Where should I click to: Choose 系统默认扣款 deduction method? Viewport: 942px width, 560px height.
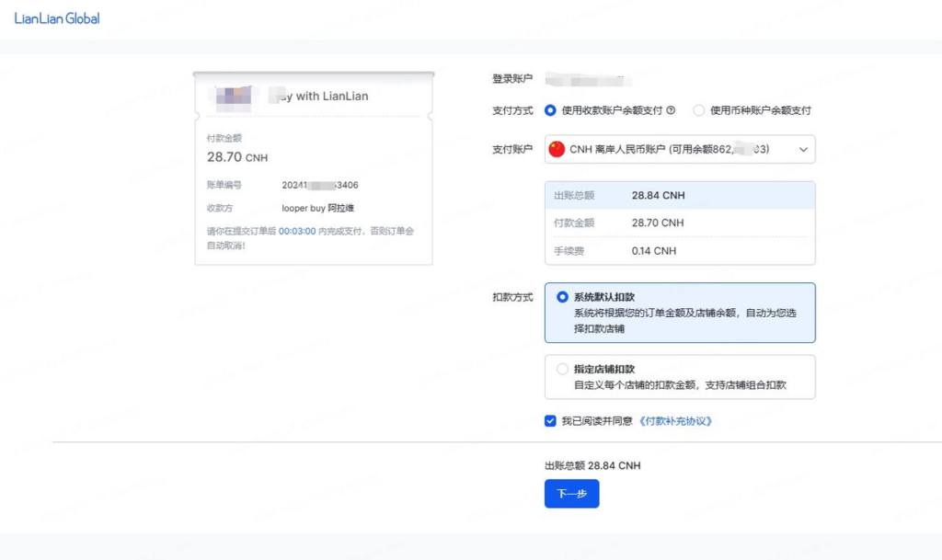click(561, 298)
